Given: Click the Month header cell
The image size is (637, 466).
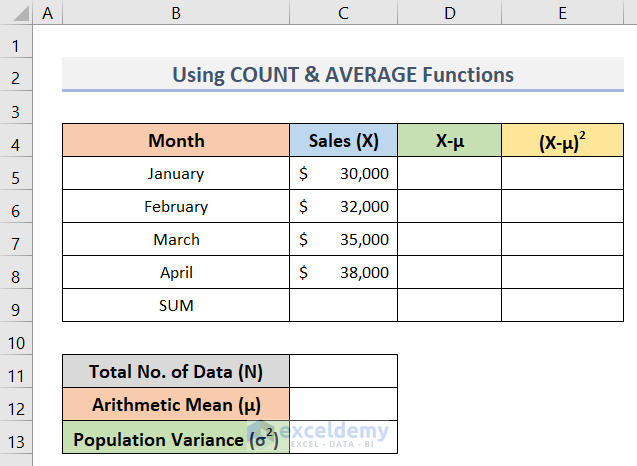Looking at the screenshot, I should pyautogui.click(x=176, y=141).
